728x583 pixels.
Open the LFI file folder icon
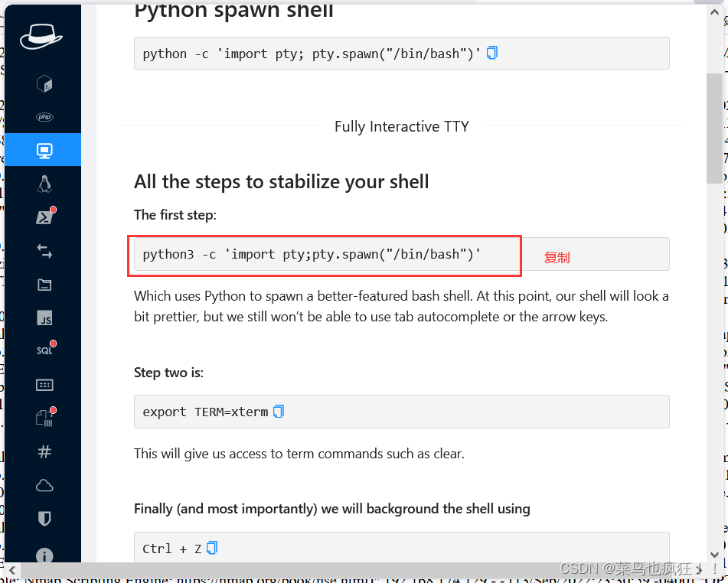44,285
